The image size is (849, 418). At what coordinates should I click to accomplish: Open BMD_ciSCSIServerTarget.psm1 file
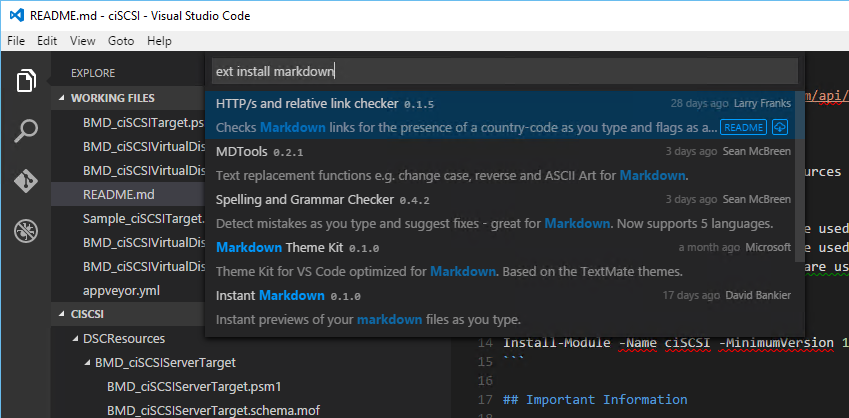click(x=194, y=387)
